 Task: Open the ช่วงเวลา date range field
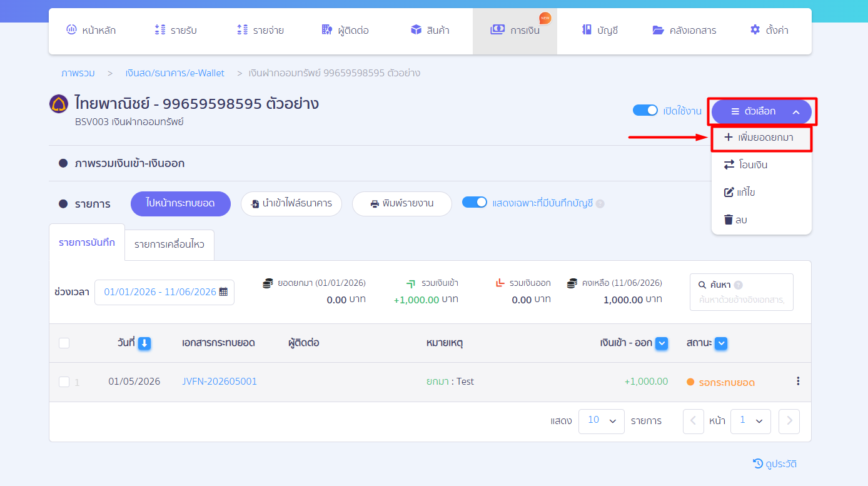164,292
